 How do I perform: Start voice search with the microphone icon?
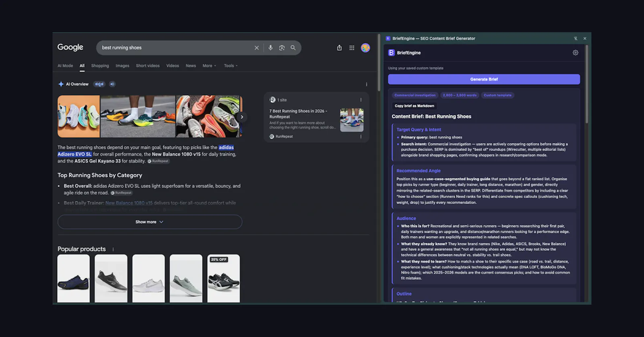pos(270,48)
